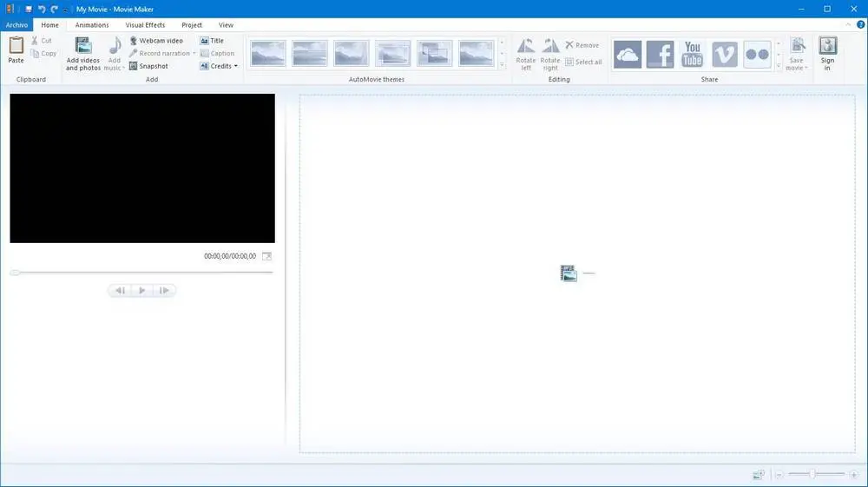Click Select all in Editing group

click(583, 62)
